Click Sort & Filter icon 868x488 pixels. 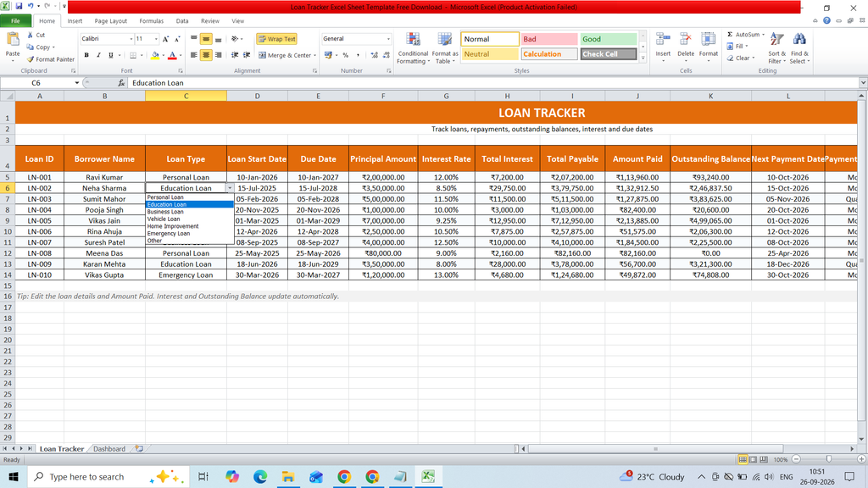[x=776, y=40]
